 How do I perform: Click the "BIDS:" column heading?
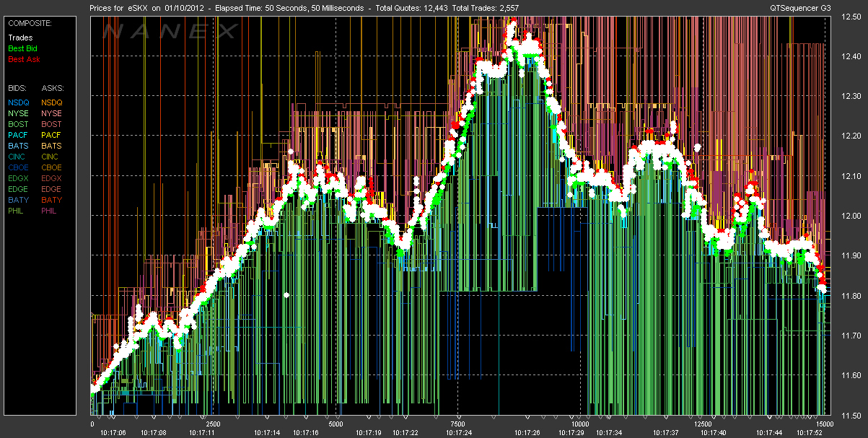(x=17, y=87)
